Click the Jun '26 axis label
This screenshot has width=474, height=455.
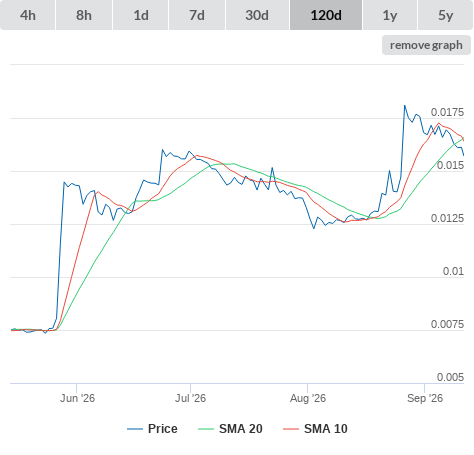(77, 398)
